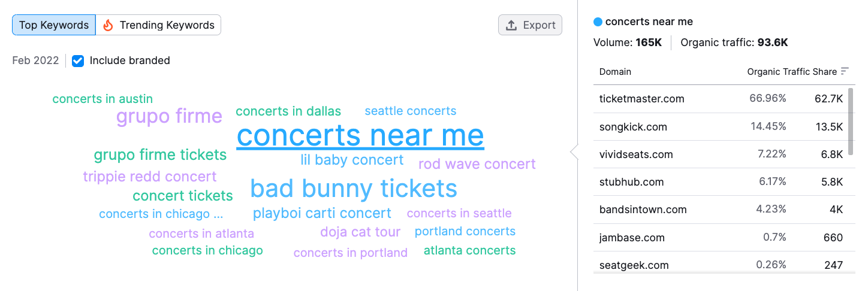868x291 pixels.
Task: Open the Trending Keywords tab
Action: click(x=159, y=25)
